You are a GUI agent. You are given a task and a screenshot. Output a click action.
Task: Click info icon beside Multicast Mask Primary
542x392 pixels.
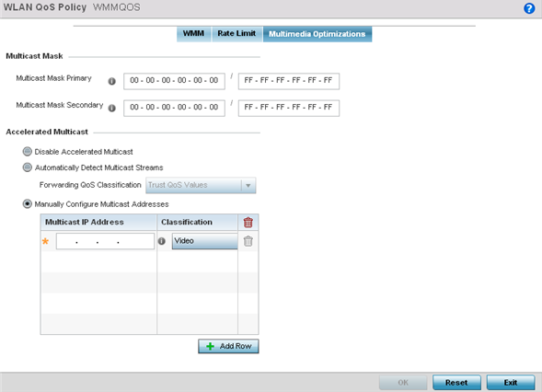pos(111,82)
